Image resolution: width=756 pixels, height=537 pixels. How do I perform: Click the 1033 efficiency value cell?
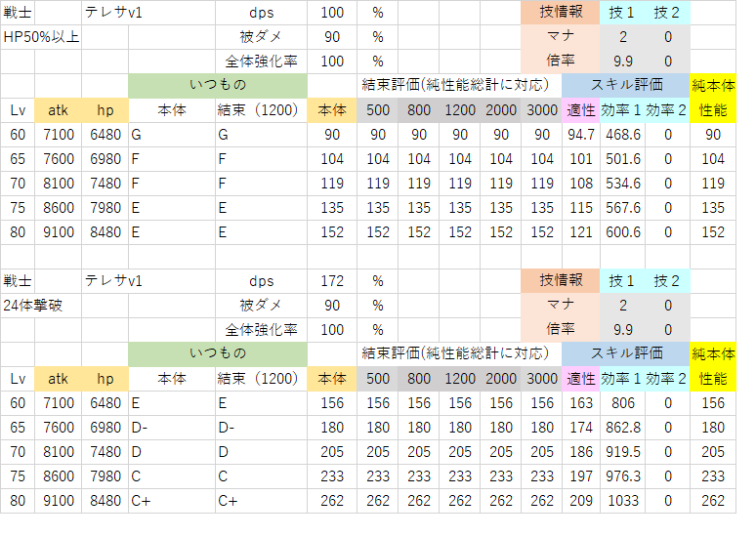click(x=622, y=501)
